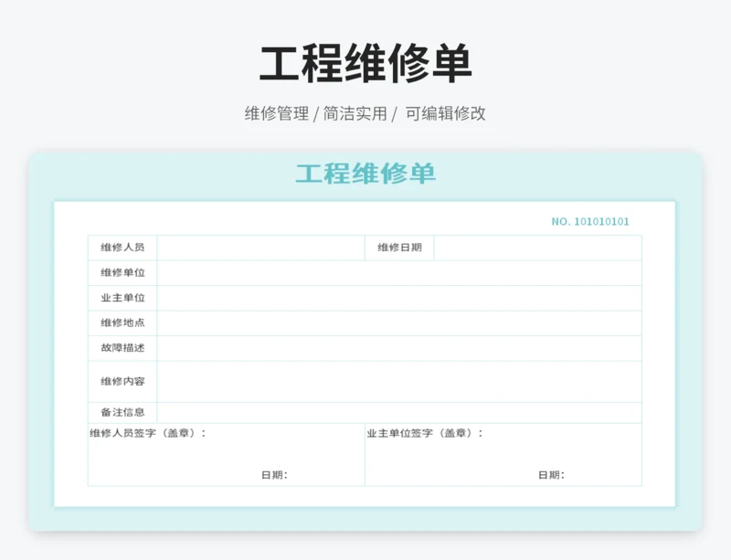Click the 维修人员 label cell

click(122, 248)
